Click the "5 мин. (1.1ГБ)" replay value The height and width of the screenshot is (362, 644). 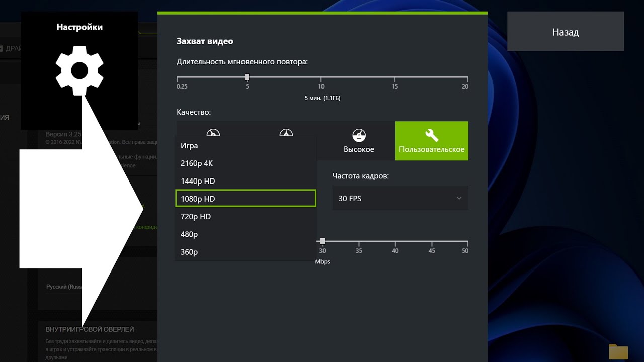(323, 98)
